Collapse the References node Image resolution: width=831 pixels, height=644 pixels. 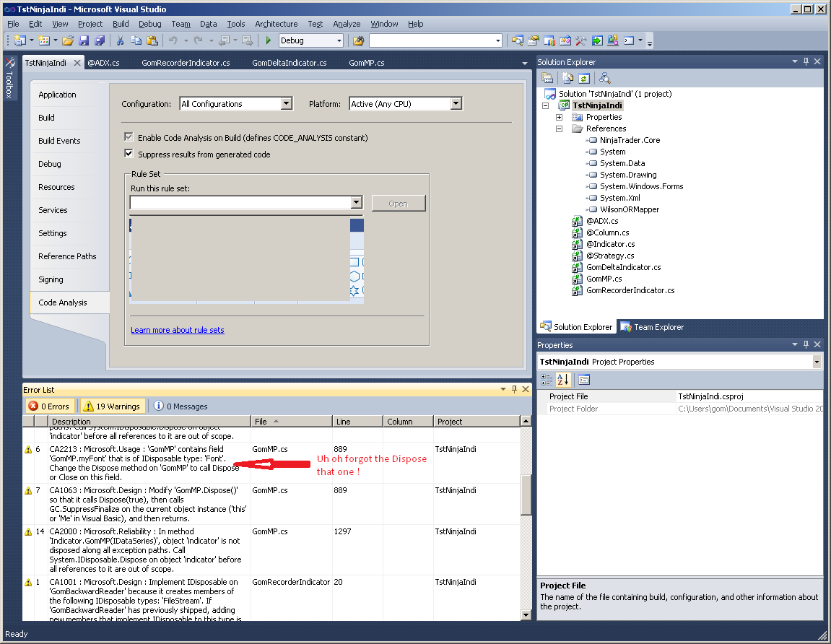tap(559, 129)
